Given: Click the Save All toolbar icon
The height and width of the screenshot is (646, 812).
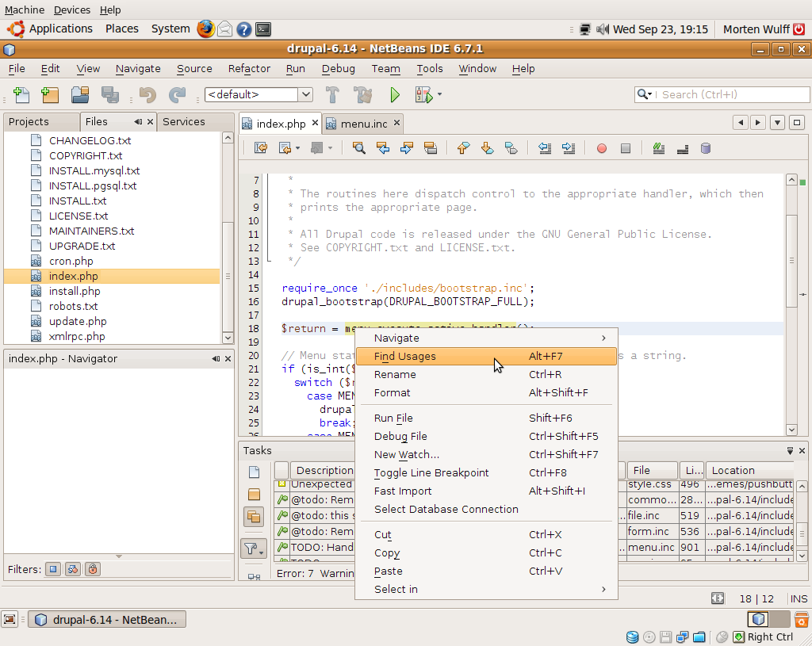Looking at the screenshot, I should (x=109, y=95).
